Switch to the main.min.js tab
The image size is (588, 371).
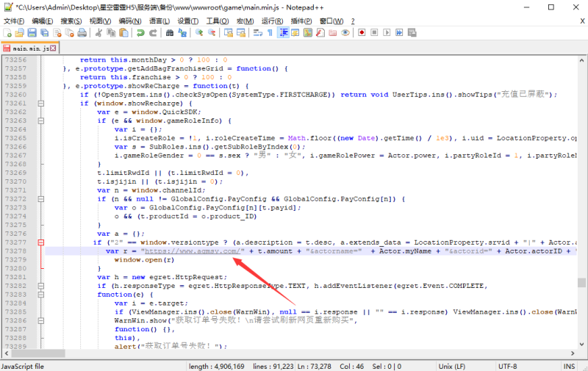coord(29,48)
